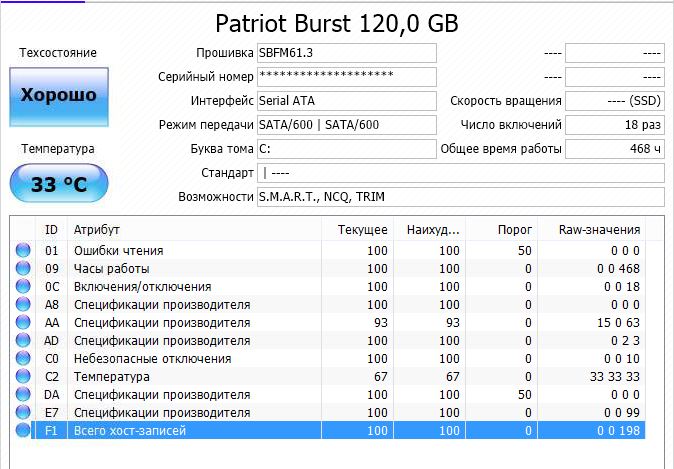This screenshot has width=674, height=469.
Task: Click the masked Серийный номер field
Action: point(346,77)
